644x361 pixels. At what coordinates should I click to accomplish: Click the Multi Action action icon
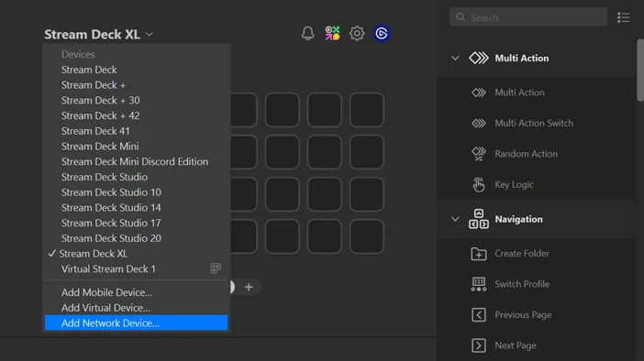click(x=479, y=93)
